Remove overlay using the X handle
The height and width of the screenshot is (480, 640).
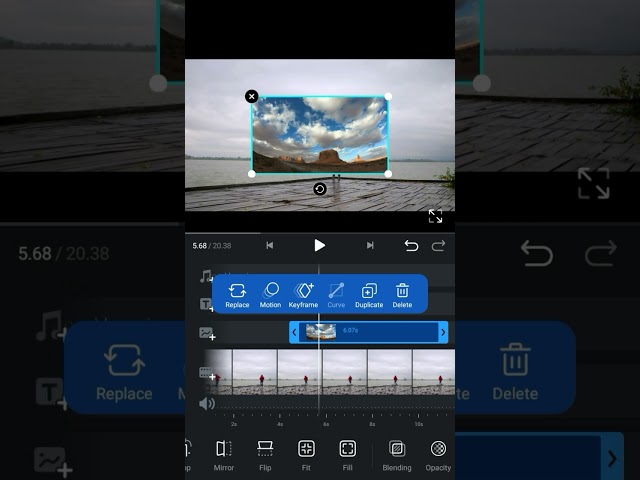(x=251, y=96)
